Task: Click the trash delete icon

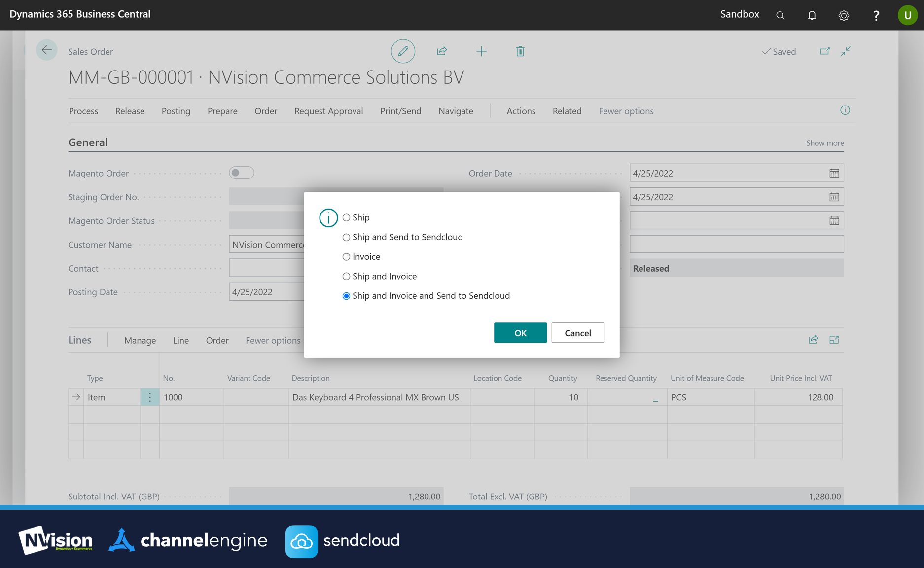Action: click(x=520, y=51)
